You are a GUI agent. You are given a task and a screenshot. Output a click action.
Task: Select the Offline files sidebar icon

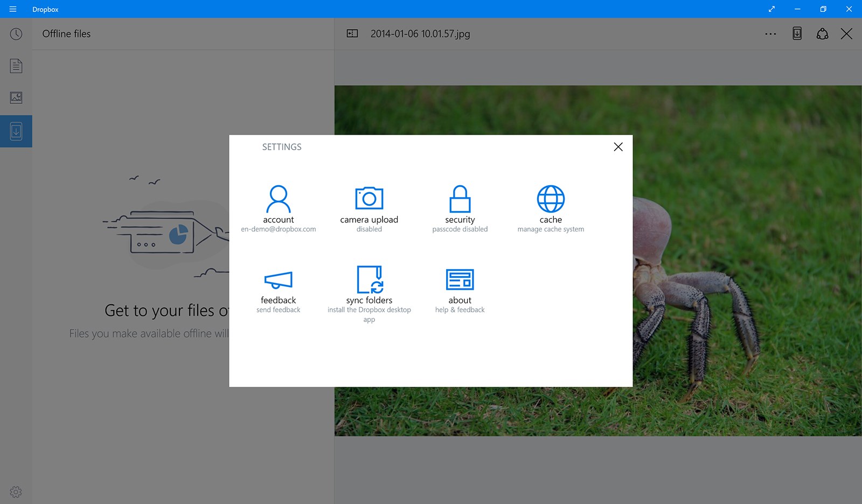pyautogui.click(x=16, y=131)
